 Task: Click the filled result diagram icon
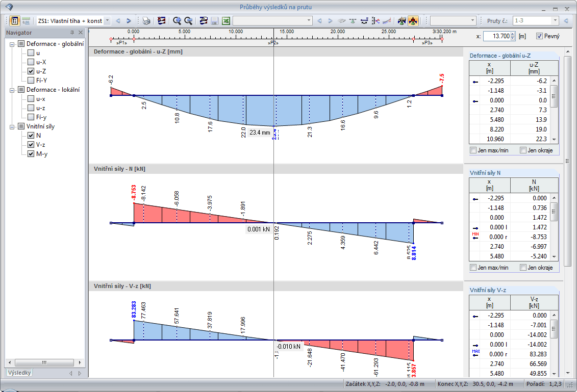[402, 21]
